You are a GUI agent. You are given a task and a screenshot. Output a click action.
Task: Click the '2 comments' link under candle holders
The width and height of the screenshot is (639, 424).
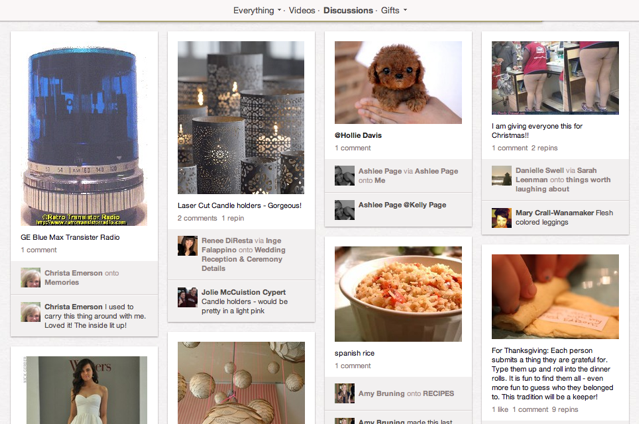click(x=197, y=218)
